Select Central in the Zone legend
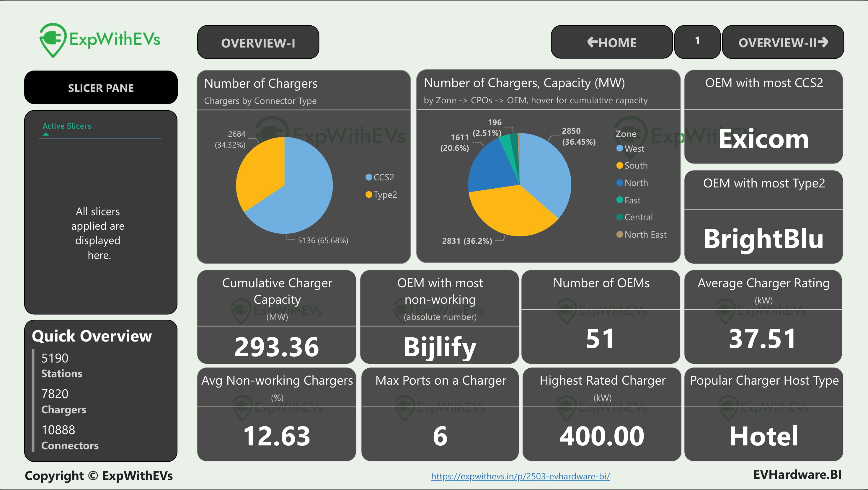Image resolution: width=868 pixels, height=490 pixels. [634, 217]
